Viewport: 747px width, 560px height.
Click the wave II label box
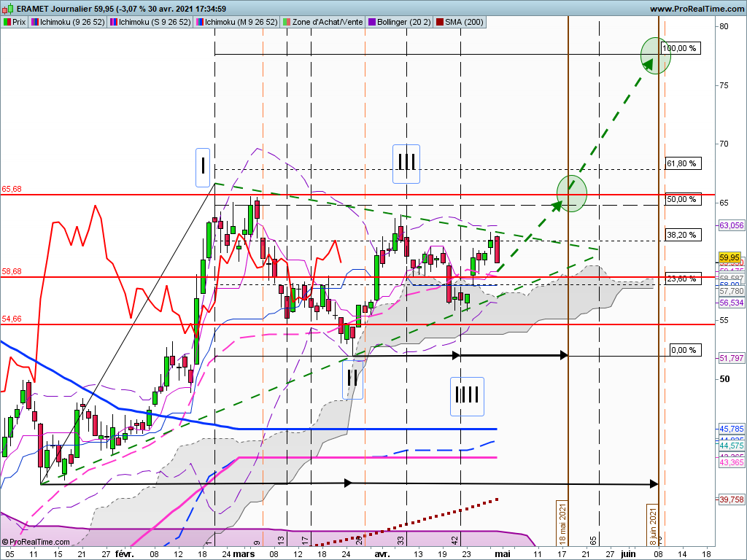point(352,379)
